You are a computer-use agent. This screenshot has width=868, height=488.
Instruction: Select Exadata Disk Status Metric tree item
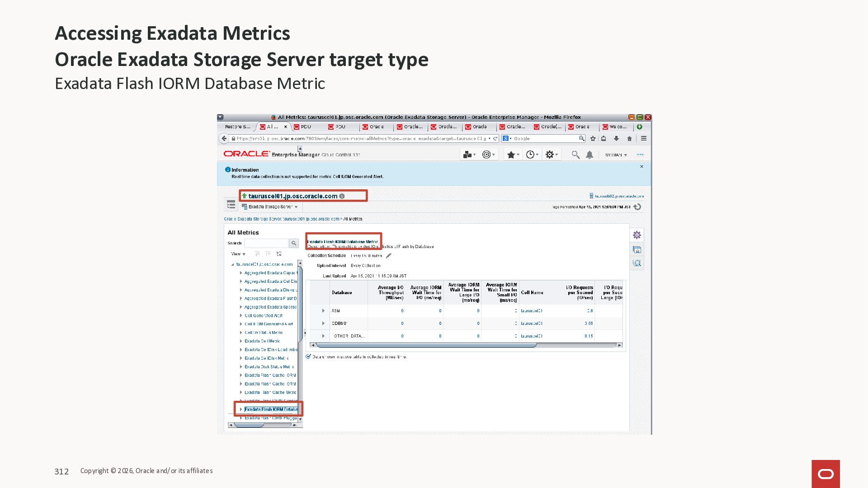tap(269, 367)
